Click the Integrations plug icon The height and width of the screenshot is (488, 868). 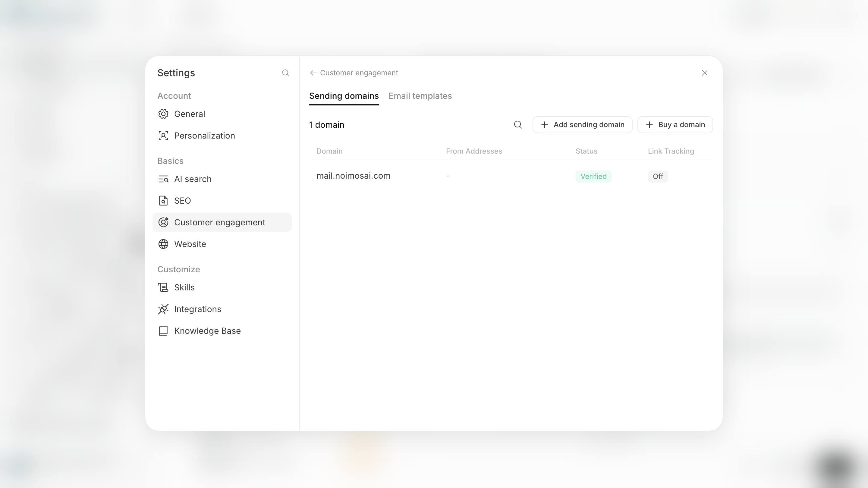pos(163,309)
